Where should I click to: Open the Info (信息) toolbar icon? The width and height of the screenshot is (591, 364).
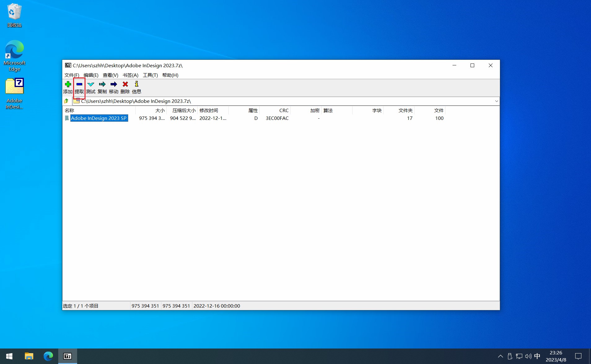(x=137, y=84)
